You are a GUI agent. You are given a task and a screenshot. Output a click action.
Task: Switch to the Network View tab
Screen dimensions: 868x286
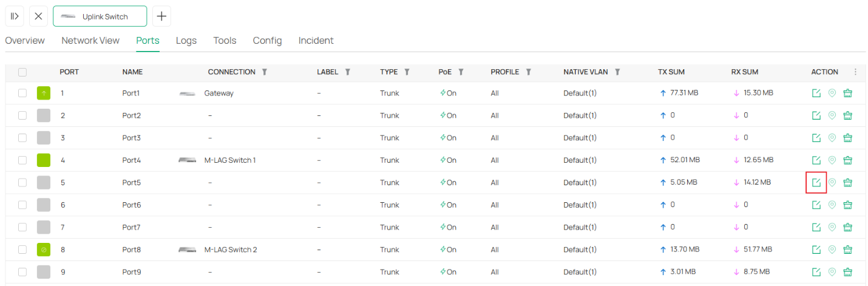[x=90, y=41]
